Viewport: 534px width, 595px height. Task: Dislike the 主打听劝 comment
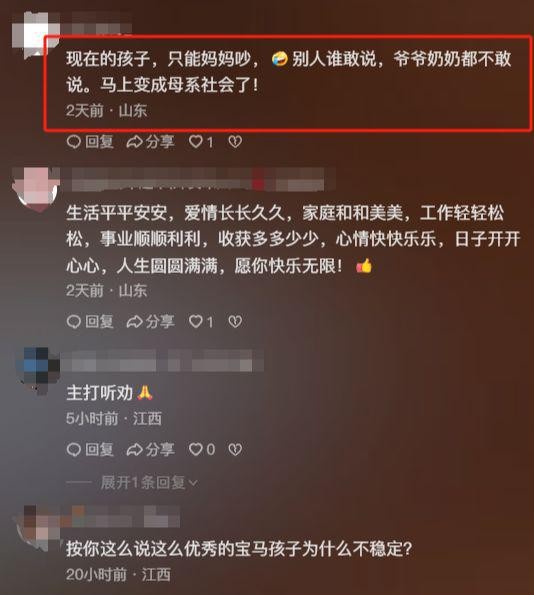[235, 450]
